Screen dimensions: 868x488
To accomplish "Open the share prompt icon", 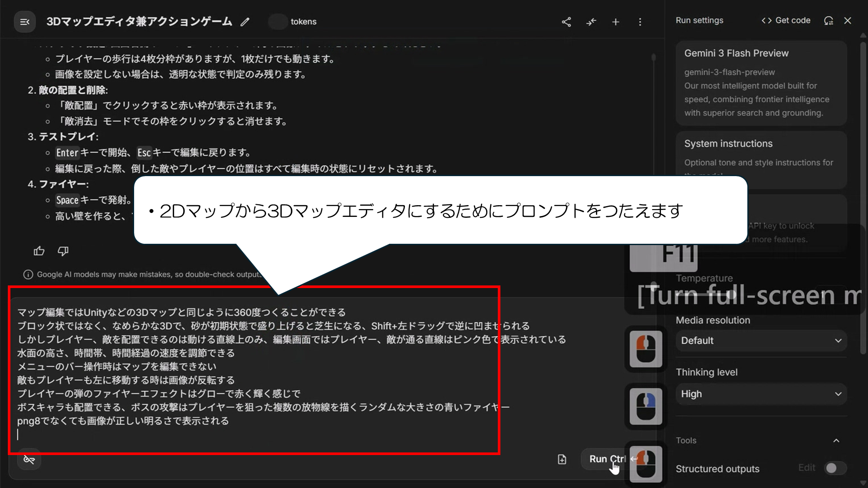I will pyautogui.click(x=566, y=22).
